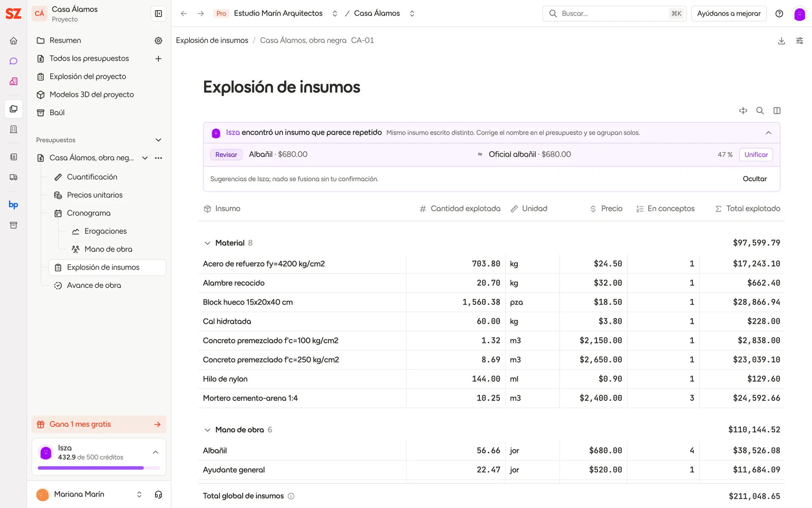Collapse the Presupuestos section
The image size is (812, 508).
(158, 140)
